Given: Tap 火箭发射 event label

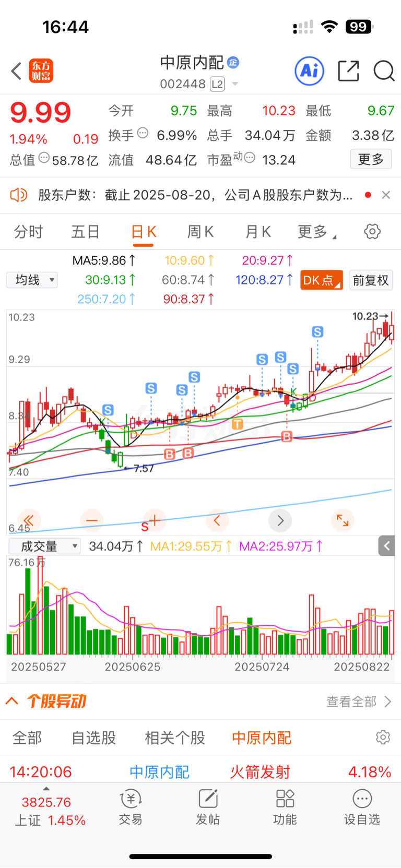Looking at the screenshot, I should tap(260, 772).
